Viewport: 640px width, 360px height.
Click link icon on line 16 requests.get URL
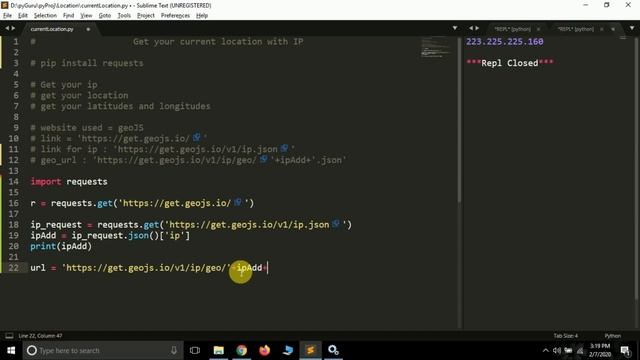[x=238, y=202]
